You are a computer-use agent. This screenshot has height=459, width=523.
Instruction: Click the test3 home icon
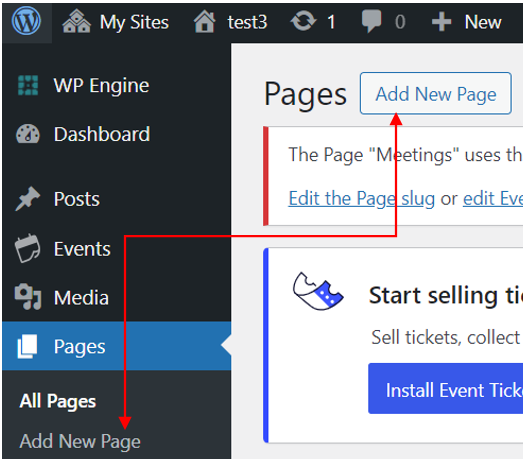[x=204, y=22]
